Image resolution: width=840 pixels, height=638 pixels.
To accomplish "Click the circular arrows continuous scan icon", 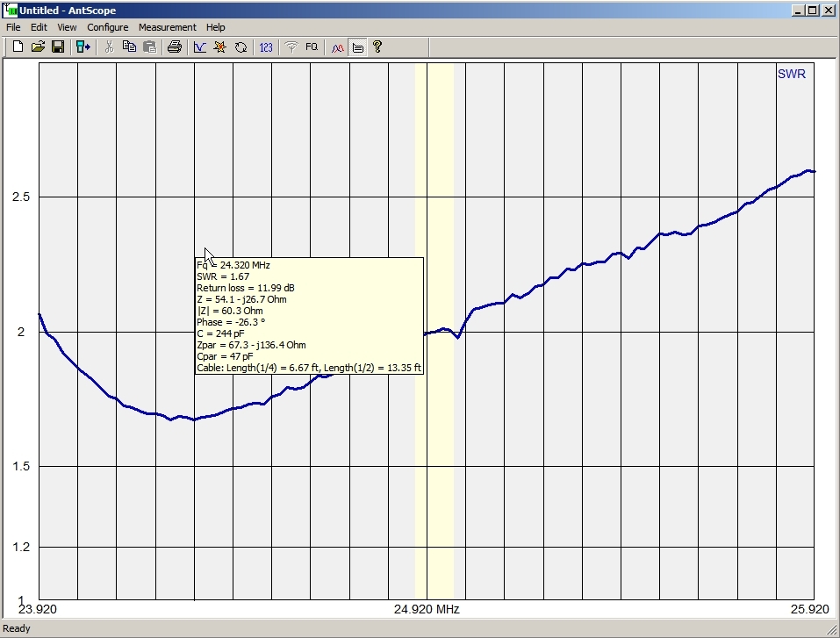I will pos(241,47).
